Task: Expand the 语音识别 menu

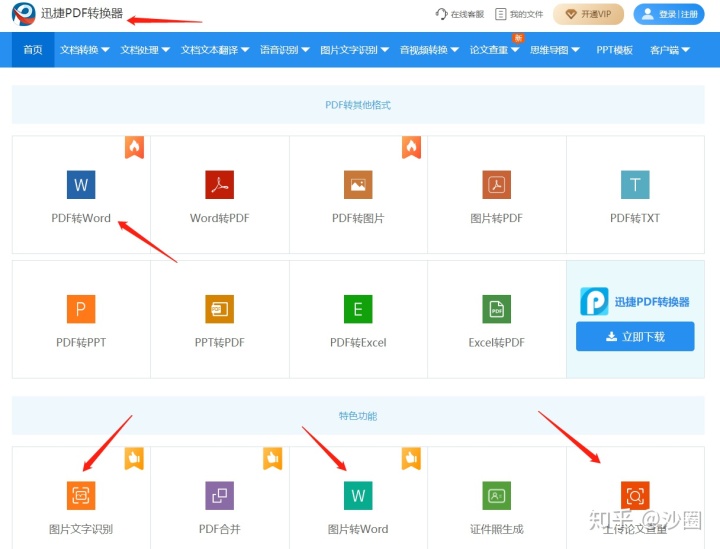Action: pyautogui.click(x=285, y=50)
